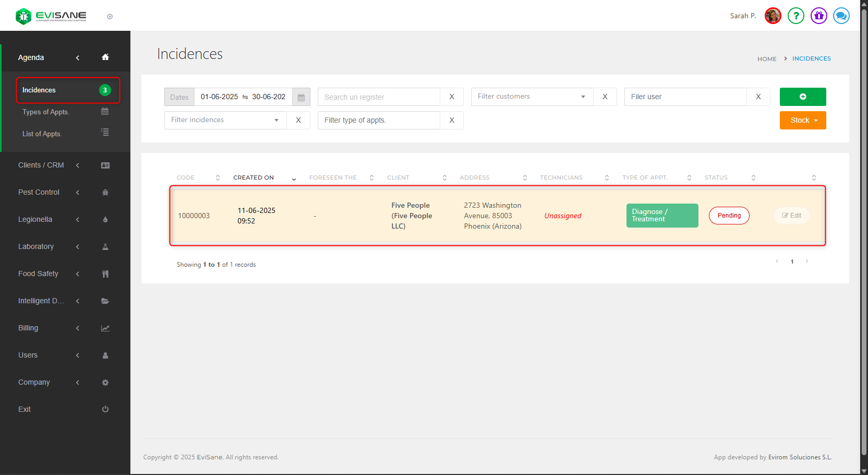
Task: Go to pagination page 1
Action: [792, 262]
